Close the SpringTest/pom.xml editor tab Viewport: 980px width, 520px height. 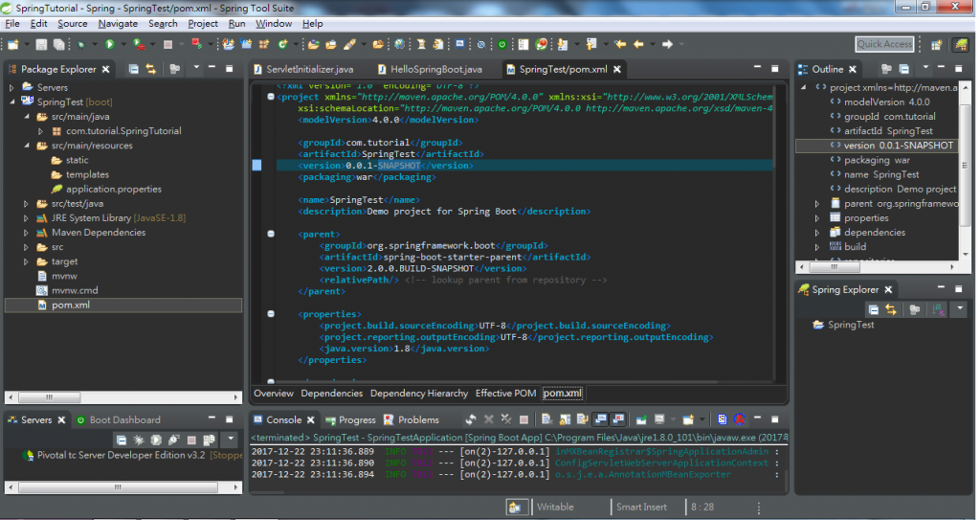point(617,70)
